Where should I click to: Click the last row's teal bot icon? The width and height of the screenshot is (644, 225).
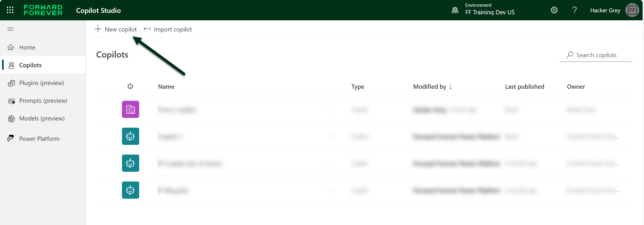click(x=130, y=190)
